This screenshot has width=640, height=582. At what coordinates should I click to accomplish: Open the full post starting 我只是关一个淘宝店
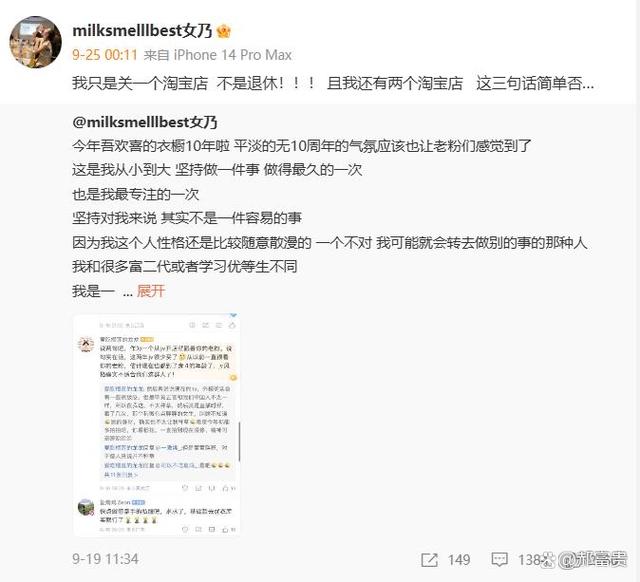click(x=333, y=83)
